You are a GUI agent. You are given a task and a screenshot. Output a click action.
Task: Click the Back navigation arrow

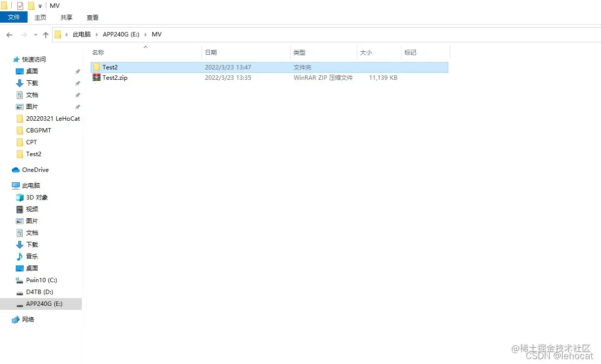(9, 35)
